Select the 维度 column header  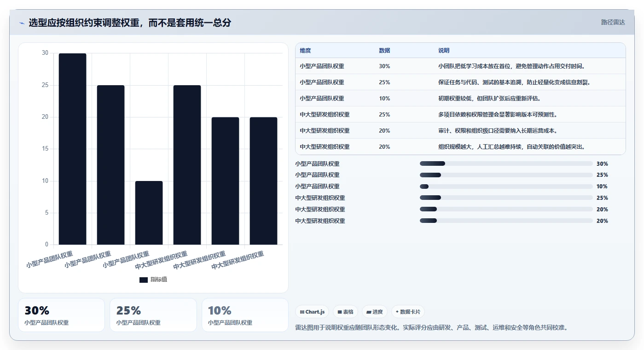click(x=305, y=51)
